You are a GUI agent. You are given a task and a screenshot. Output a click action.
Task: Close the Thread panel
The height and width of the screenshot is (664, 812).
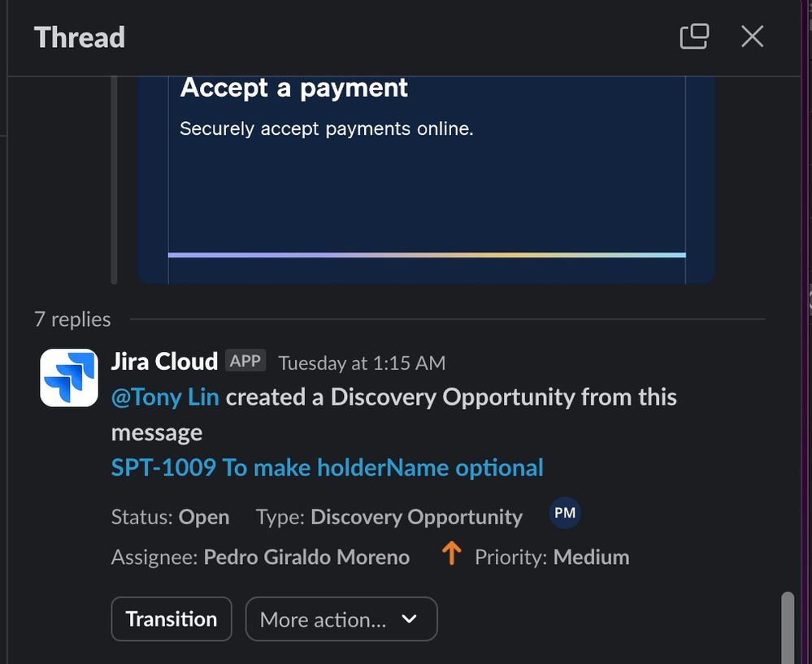[752, 37]
